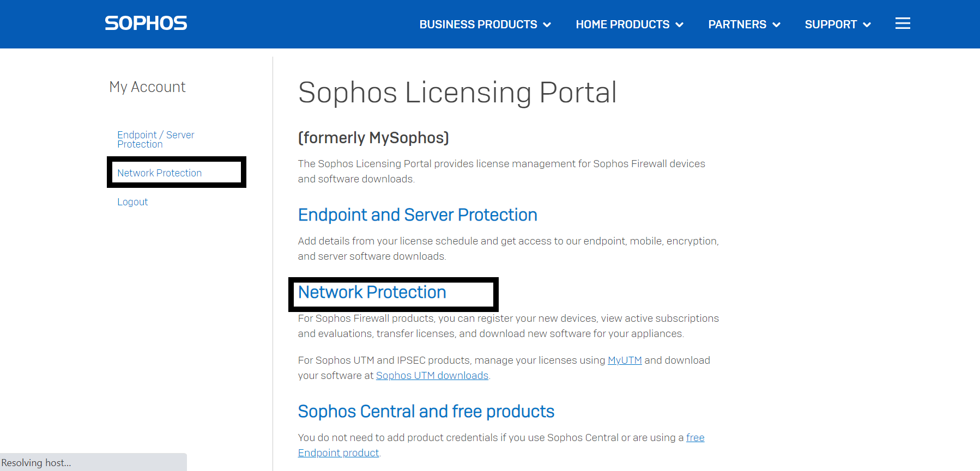Click the Sophos logo
This screenshot has height=471, width=980.
[x=146, y=23]
